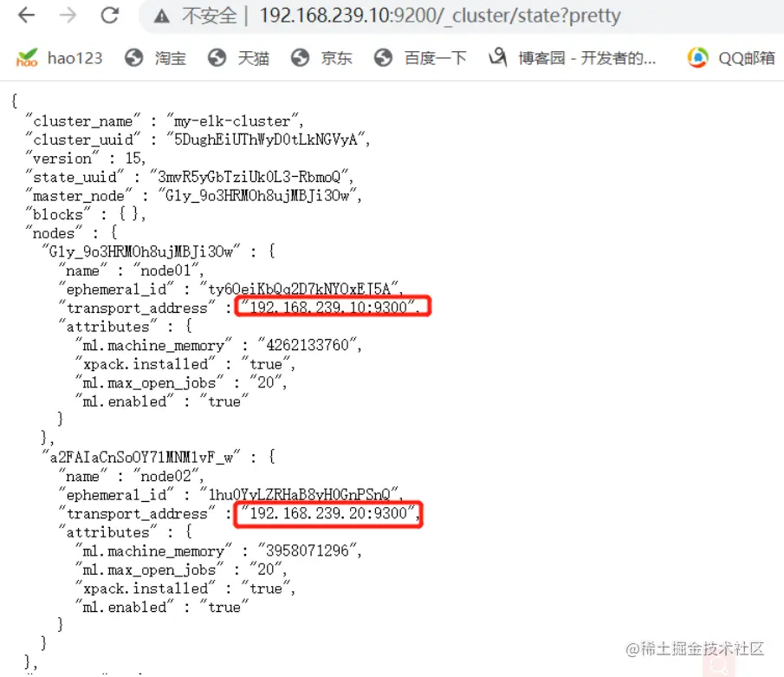Click the globe icon beside 淘宝
This screenshot has width=784, height=677.
point(133,58)
